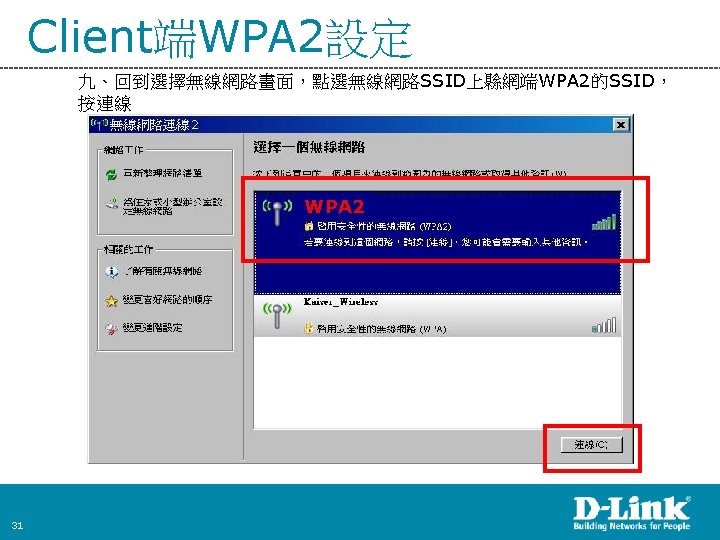Open the change advanced settings link
The image size is (720, 540).
(x=152, y=327)
